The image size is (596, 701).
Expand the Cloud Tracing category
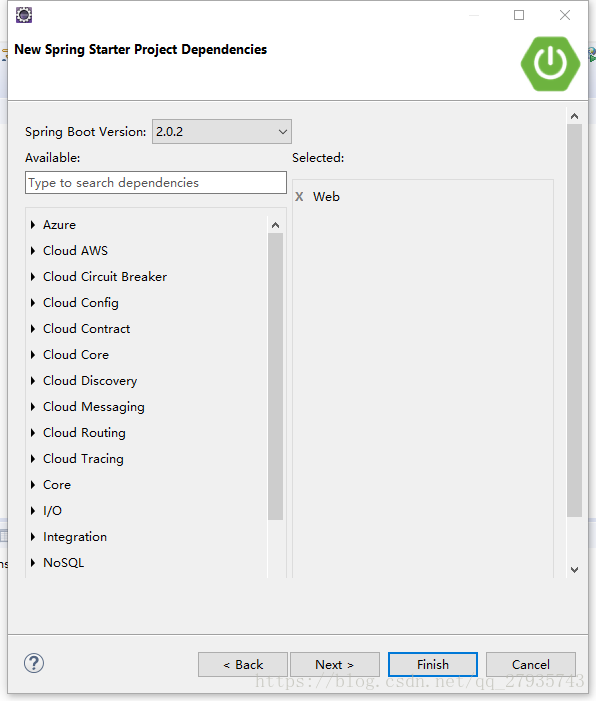[33, 459]
